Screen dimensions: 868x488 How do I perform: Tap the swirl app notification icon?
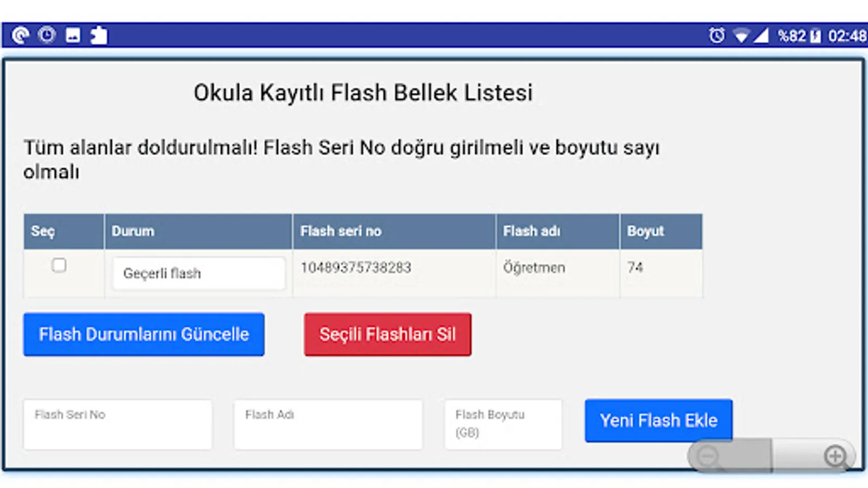(x=21, y=35)
